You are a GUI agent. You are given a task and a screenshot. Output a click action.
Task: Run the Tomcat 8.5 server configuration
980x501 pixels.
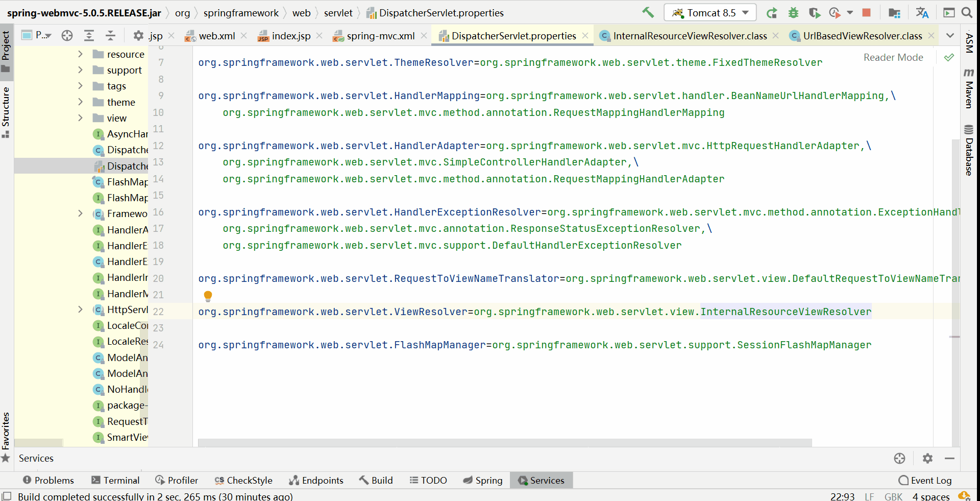tap(772, 12)
